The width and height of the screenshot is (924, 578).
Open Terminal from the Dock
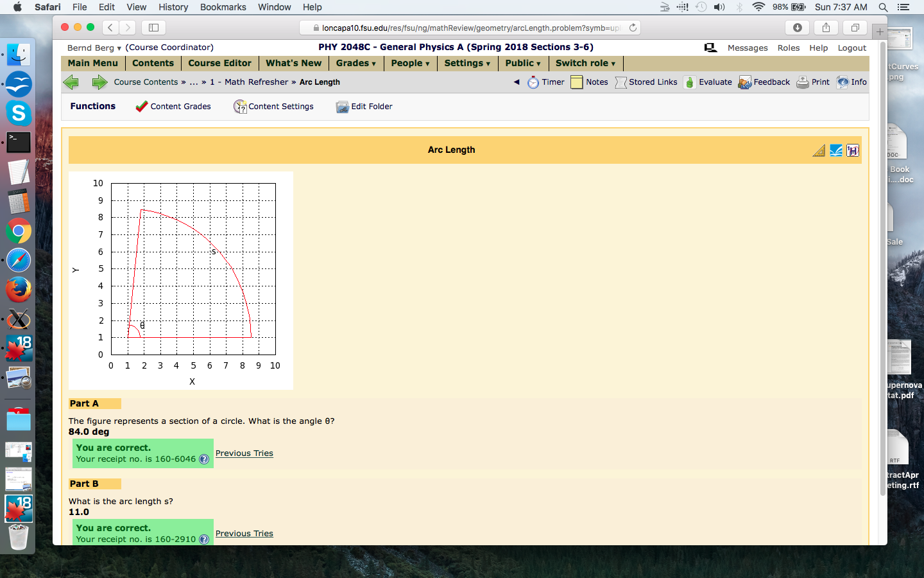coord(19,143)
